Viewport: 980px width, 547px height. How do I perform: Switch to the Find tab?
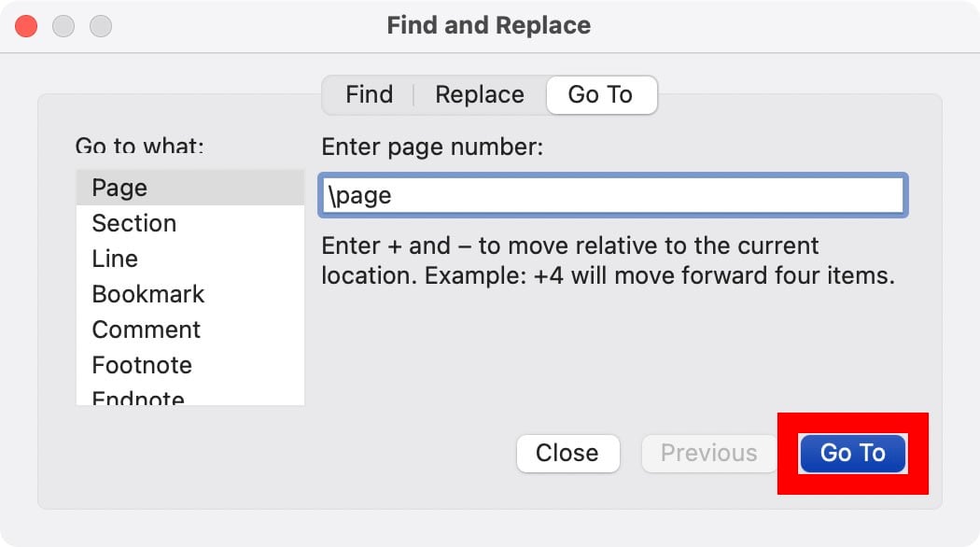(x=369, y=95)
